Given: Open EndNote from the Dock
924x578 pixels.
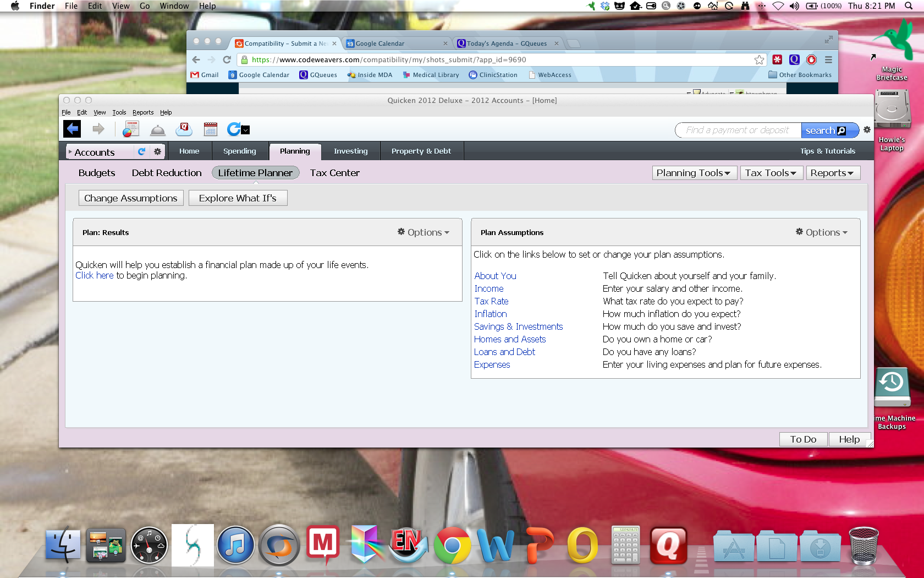Looking at the screenshot, I should [409, 546].
